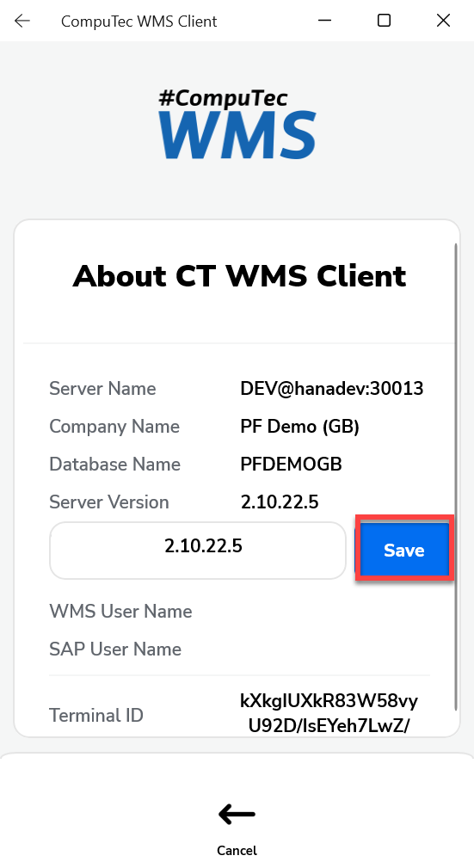
Task: Click the SAP User Name label
Action: [115, 649]
